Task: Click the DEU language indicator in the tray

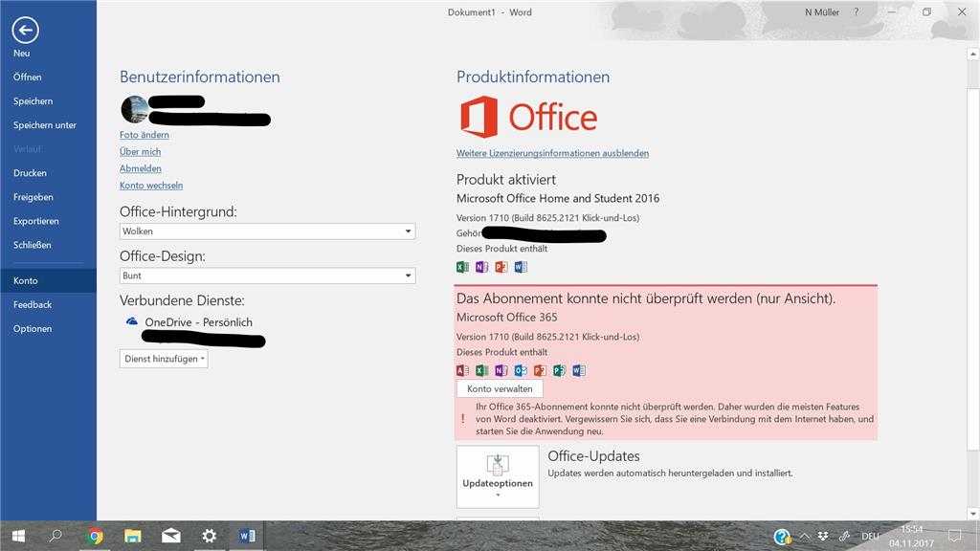Action: pos(870,536)
